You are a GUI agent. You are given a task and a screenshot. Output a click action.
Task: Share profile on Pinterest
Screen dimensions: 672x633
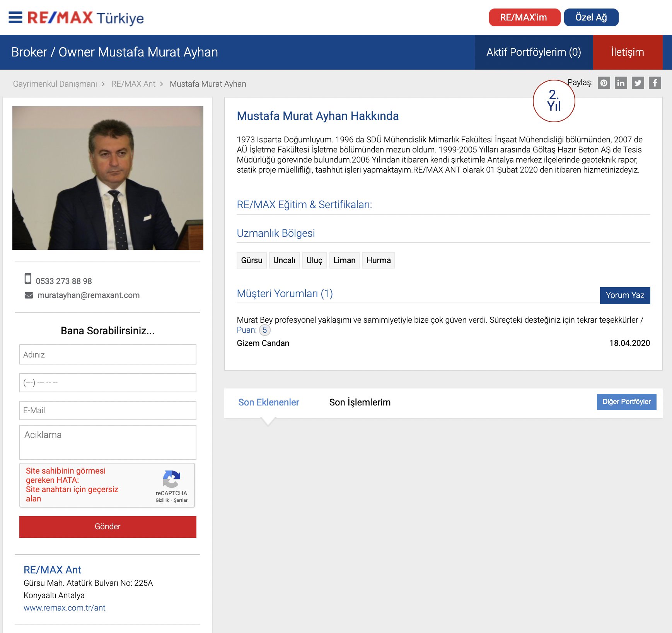(x=604, y=83)
